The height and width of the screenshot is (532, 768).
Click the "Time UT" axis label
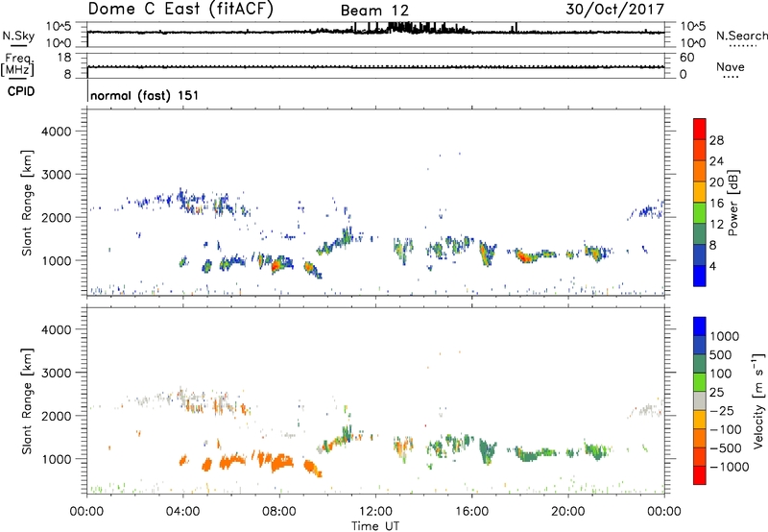click(x=375, y=526)
